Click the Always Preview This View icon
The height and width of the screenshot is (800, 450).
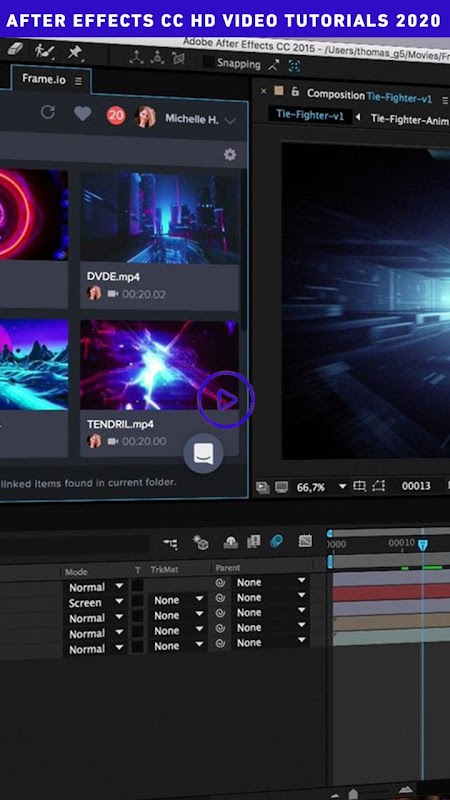point(263,487)
